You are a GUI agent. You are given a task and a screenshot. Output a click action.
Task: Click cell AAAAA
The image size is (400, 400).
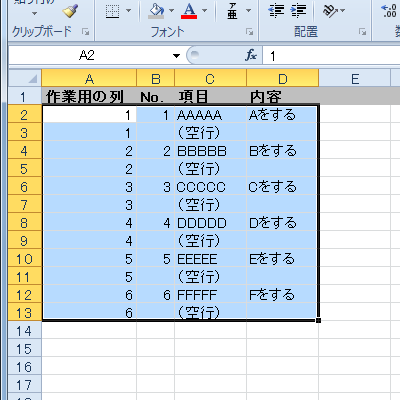(210, 115)
